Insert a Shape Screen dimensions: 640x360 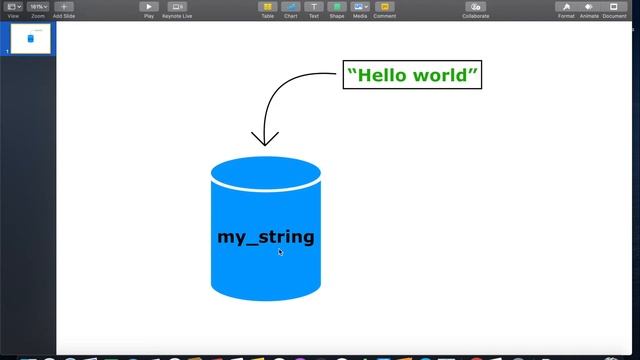click(337, 7)
